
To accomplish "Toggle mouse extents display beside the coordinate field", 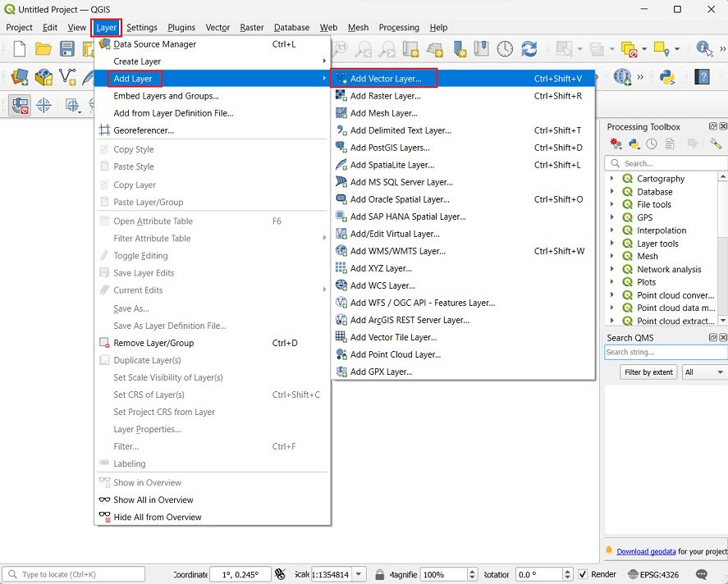I will (280, 574).
